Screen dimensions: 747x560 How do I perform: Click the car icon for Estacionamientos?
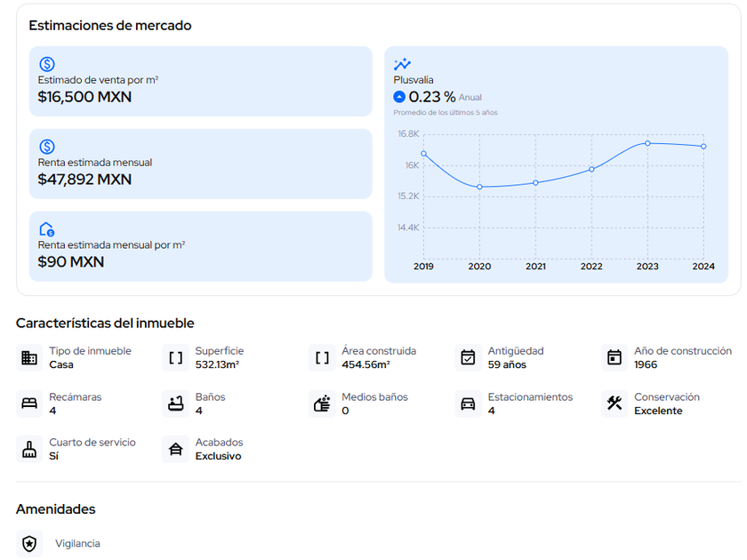coord(468,404)
